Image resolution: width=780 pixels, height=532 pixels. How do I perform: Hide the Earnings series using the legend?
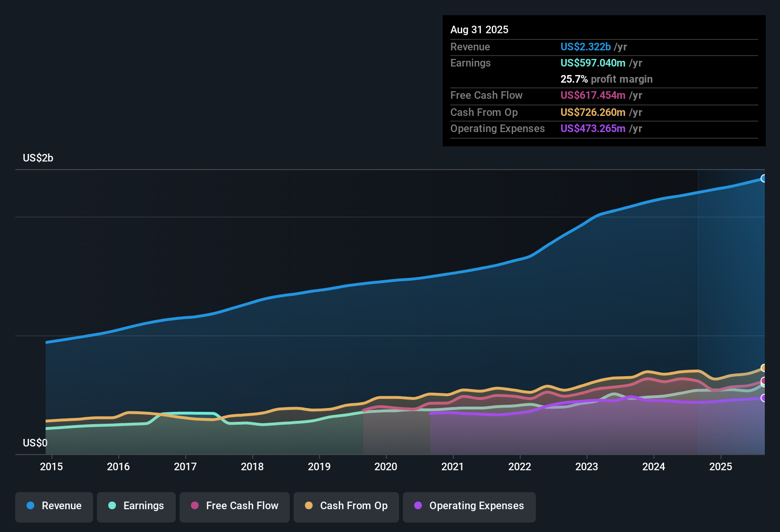136,506
